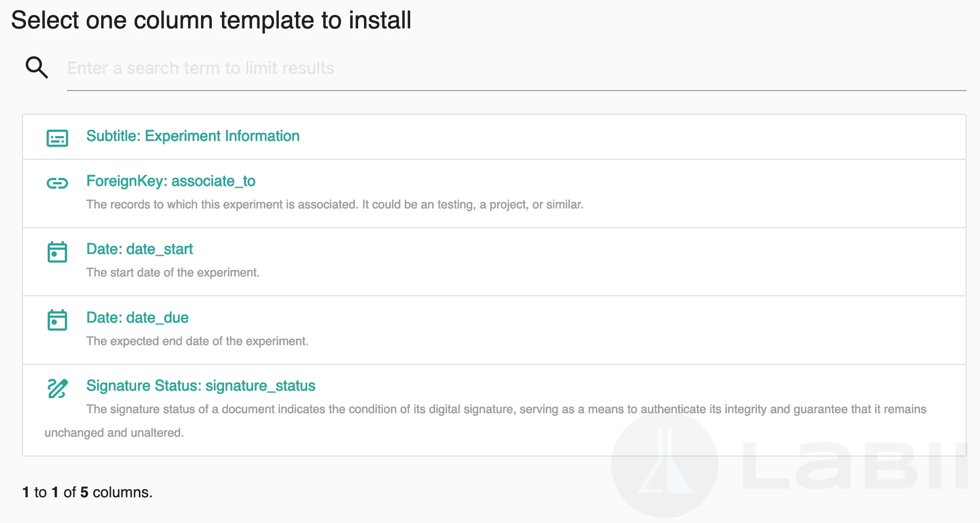Install the Date: date_start template

click(x=139, y=249)
